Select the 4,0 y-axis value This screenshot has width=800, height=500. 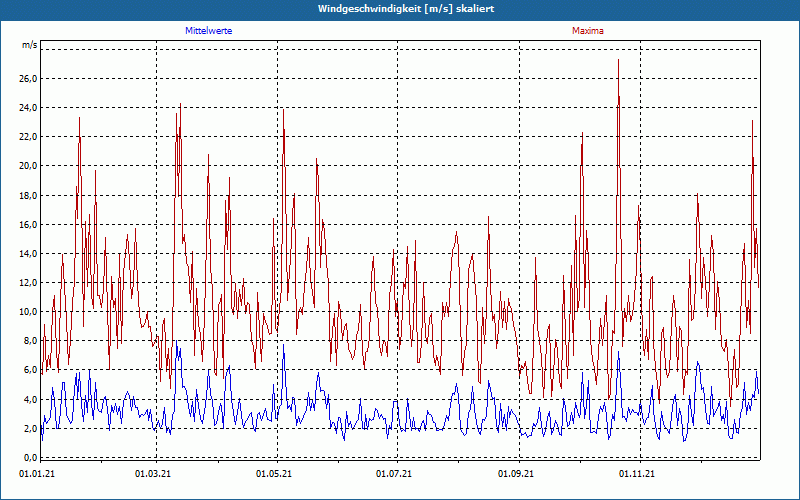click(31, 399)
